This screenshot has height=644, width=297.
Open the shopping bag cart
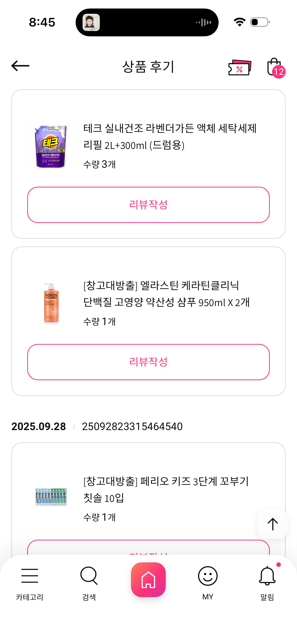tap(275, 67)
